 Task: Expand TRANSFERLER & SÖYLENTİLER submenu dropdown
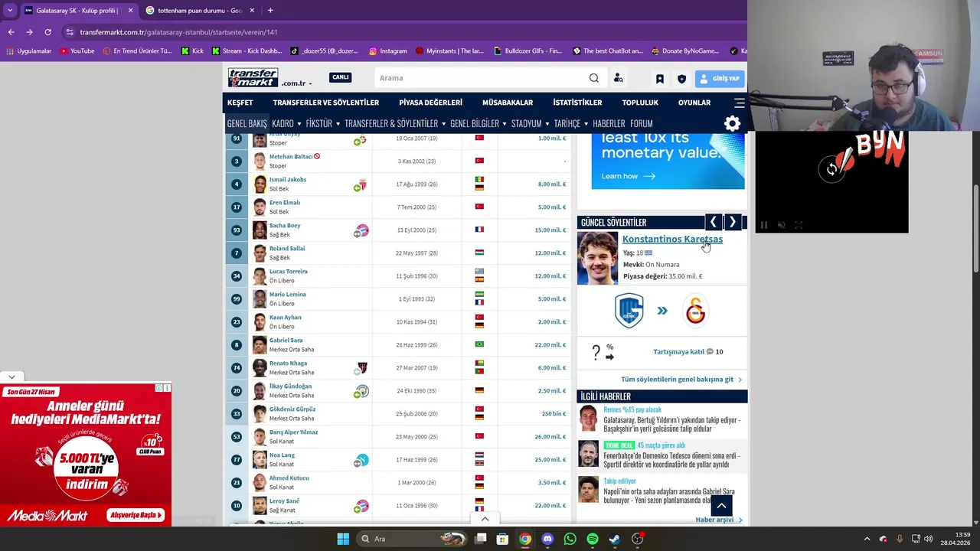[x=395, y=123]
